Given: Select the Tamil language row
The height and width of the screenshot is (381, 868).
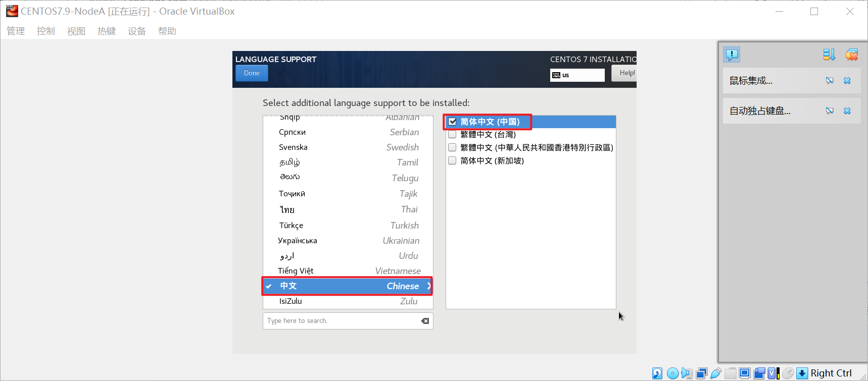Looking at the screenshot, I should [x=348, y=162].
